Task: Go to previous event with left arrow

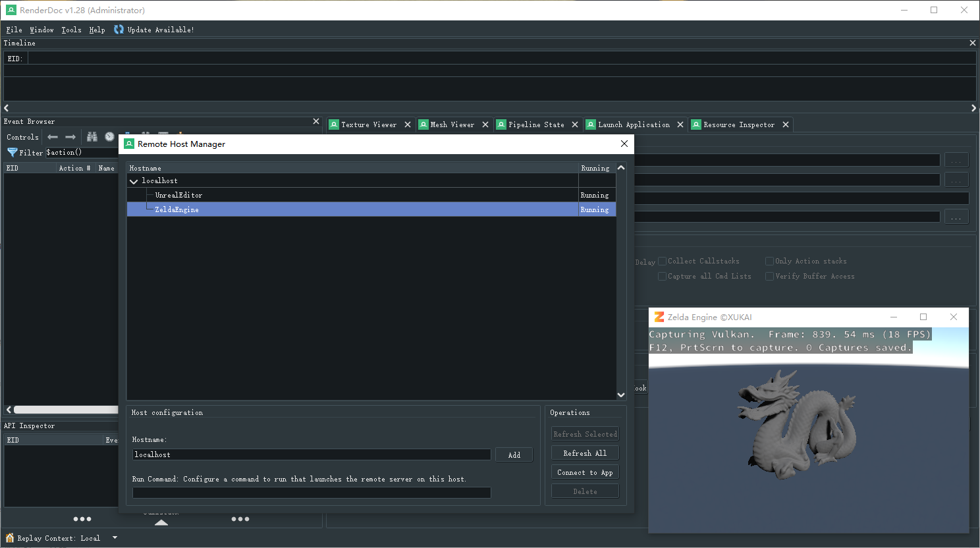Action: [x=53, y=137]
